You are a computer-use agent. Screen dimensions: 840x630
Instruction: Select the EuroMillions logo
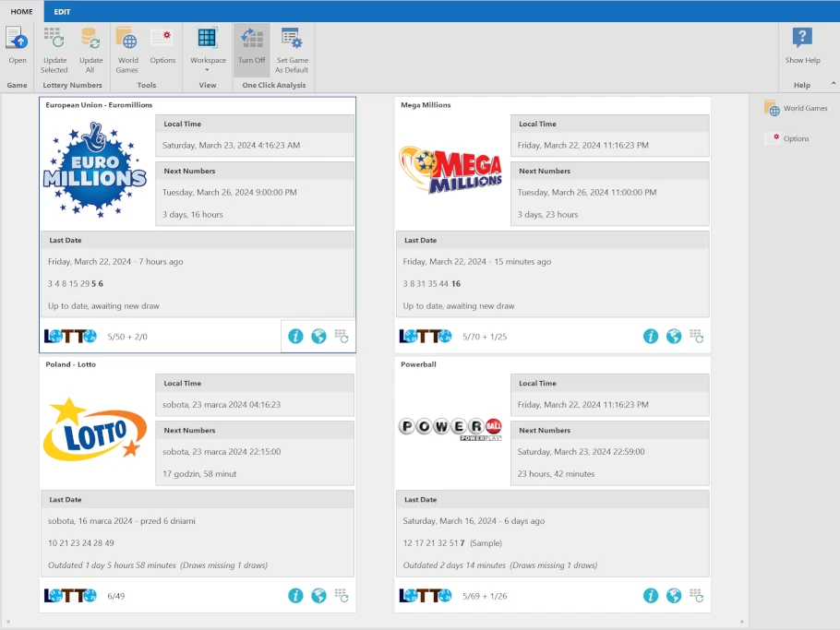point(95,170)
